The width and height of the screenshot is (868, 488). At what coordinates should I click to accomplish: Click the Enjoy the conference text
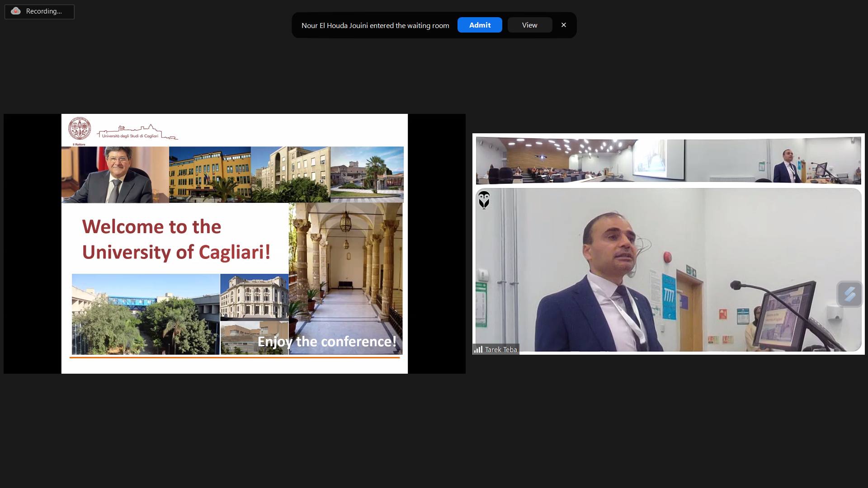point(326,342)
